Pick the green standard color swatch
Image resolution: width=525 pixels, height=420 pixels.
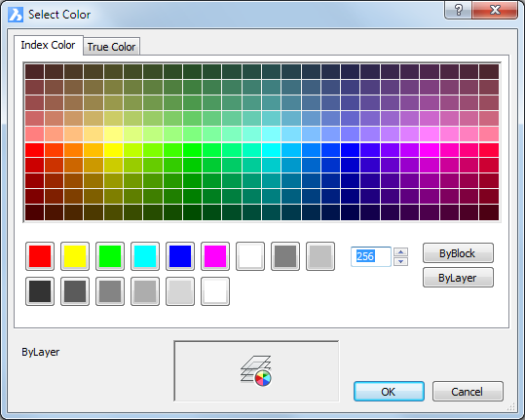(110, 256)
